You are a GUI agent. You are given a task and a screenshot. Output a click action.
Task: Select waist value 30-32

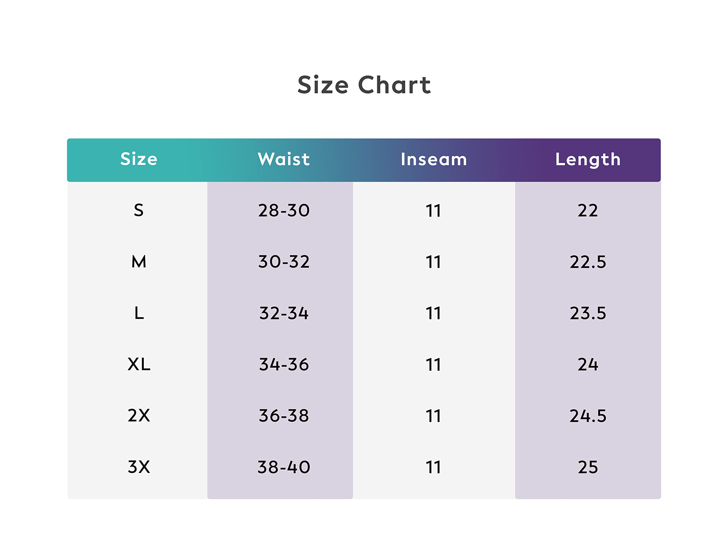[x=284, y=262]
